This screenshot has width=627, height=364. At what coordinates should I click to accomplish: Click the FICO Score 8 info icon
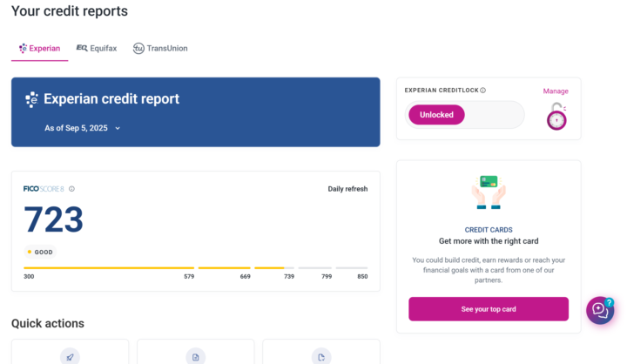point(71,189)
